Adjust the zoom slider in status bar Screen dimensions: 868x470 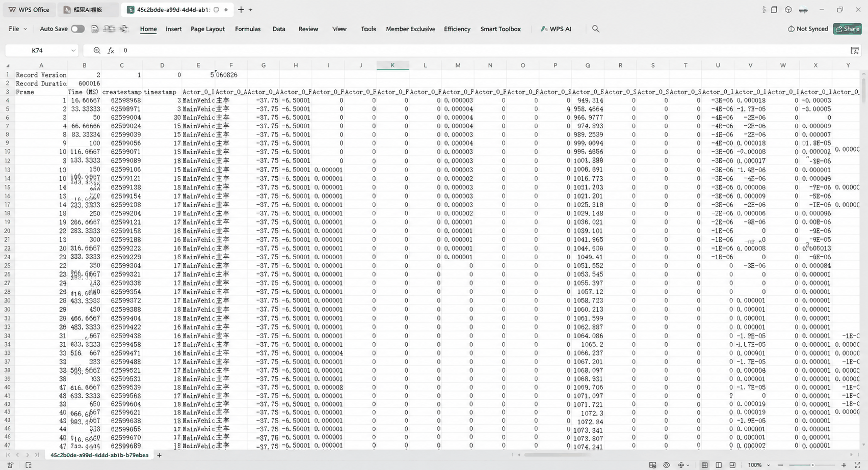pos(812,465)
